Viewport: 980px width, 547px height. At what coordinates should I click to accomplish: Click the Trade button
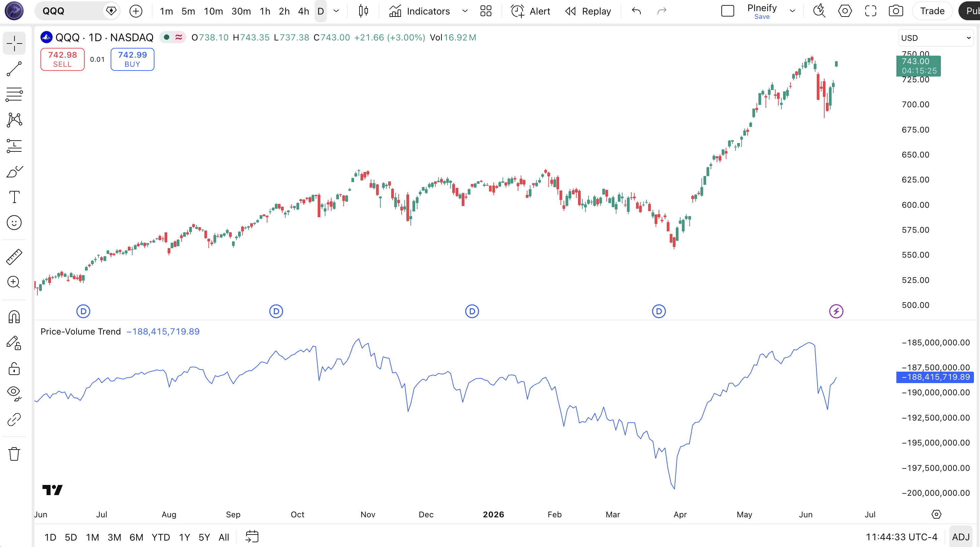(932, 11)
